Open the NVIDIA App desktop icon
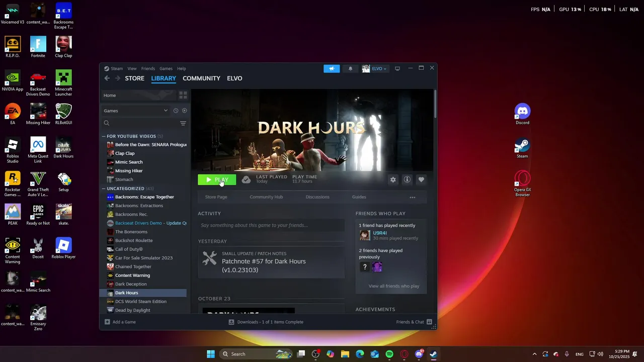 (x=13, y=80)
